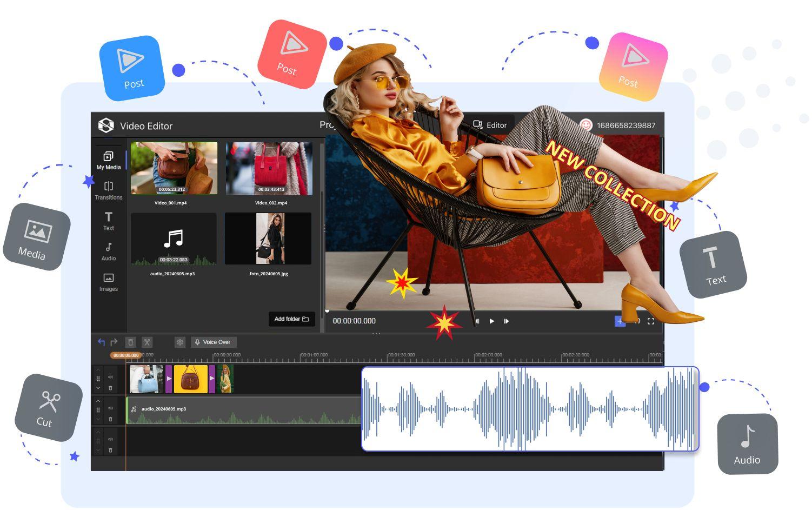
Task: Toggle mute on the empty third track
Action: click(x=110, y=439)
